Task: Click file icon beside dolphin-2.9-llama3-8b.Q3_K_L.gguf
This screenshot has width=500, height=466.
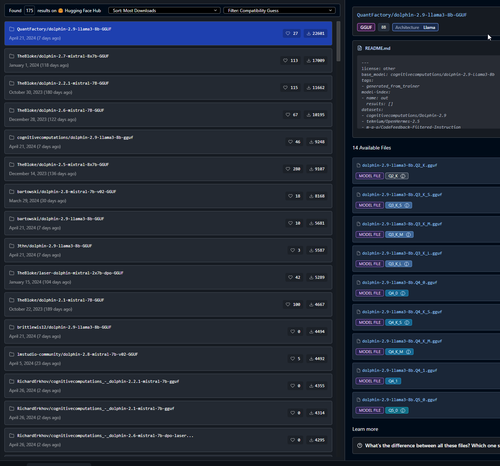Action: pyautogui.click(x=359, y=253)
